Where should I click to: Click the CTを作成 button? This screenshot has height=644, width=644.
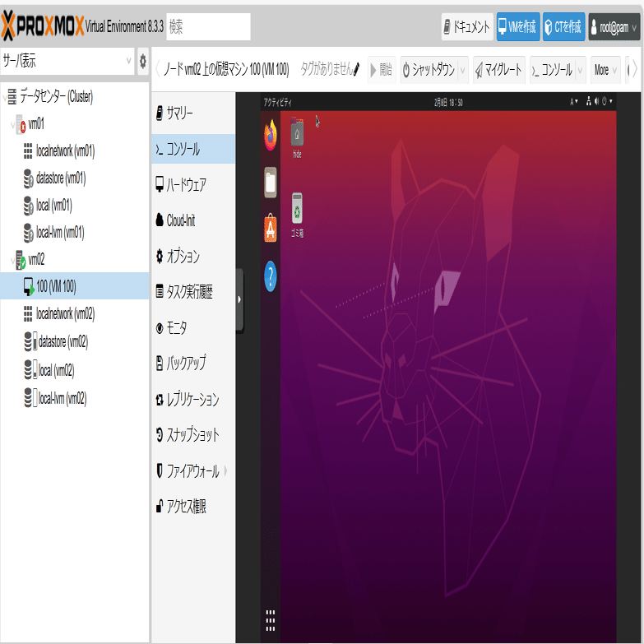(x=564, y=26)
